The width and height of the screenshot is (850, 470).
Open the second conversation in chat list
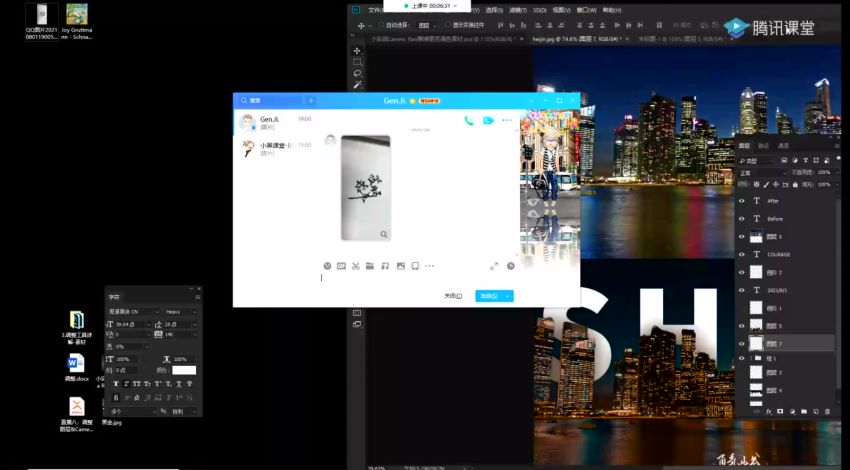(x=277, y=149)
